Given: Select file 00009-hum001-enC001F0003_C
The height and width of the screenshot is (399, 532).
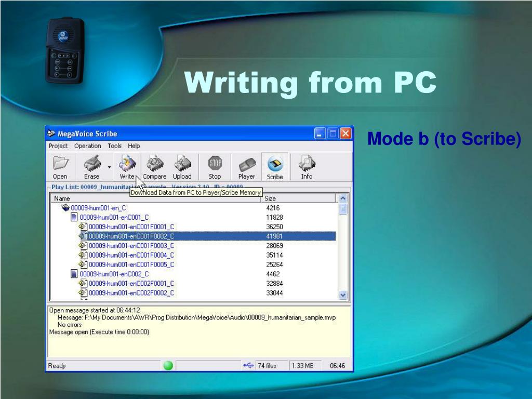Looking at the screenshot, I should [131, 246].
